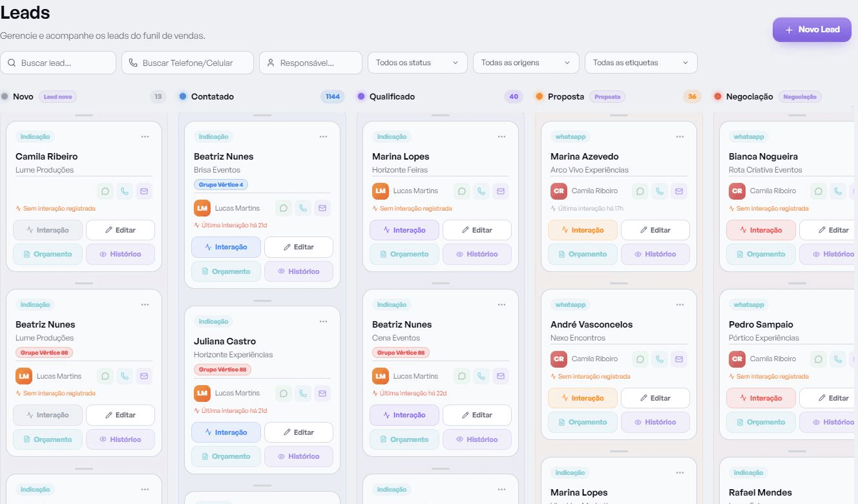The width and height of the screenshot is (858, 504).
Task: Click phone icon on André Vasconcelos card
Action: pyautogui.click(x=660, y=359)
